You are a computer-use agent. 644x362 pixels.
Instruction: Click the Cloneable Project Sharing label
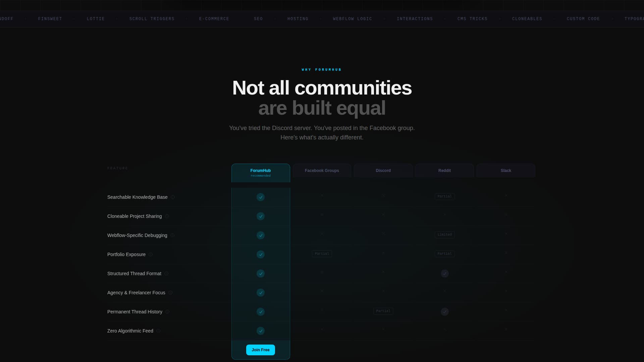click(135, 216)
